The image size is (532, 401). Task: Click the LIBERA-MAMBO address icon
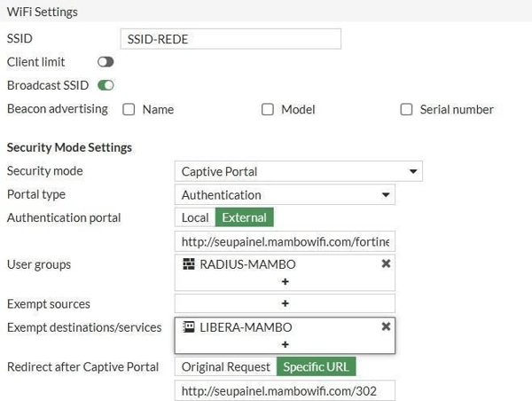[x=189, y=326]
